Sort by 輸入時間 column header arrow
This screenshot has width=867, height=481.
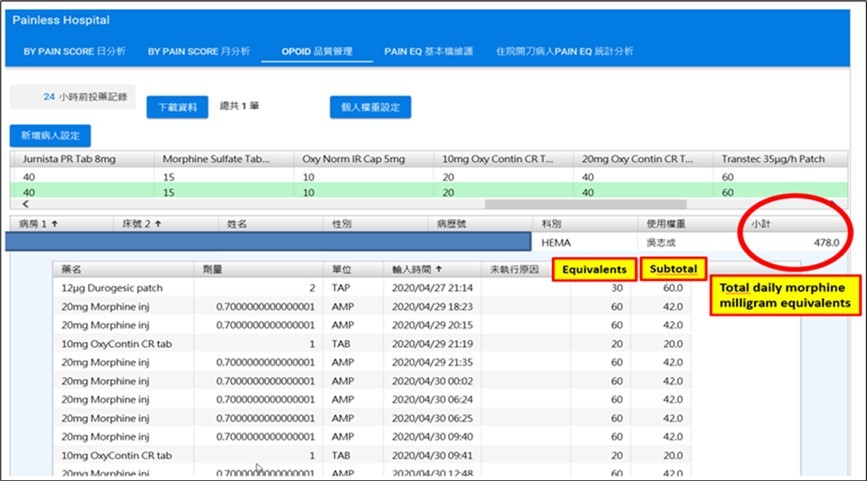tap(439, 269)
